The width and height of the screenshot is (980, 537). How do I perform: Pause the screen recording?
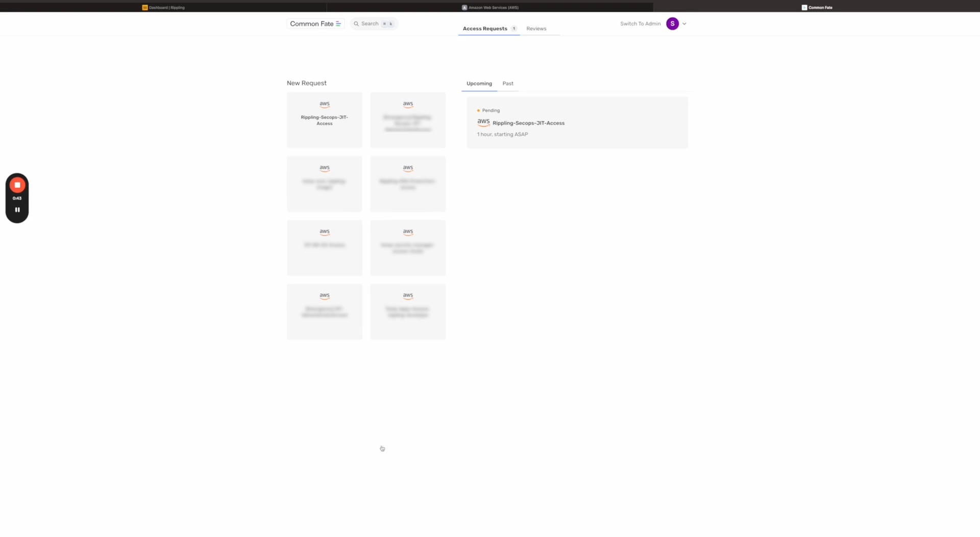[x=17, y=210]
